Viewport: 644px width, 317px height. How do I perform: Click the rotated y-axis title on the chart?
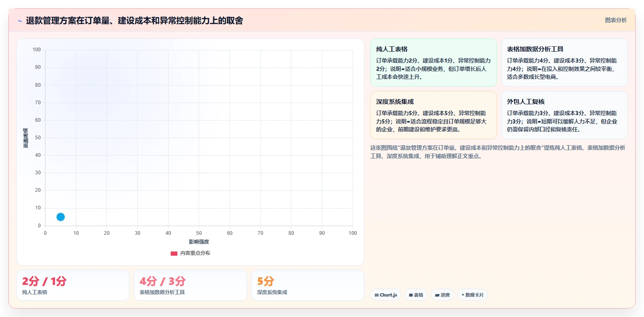[x=25, y=138]
